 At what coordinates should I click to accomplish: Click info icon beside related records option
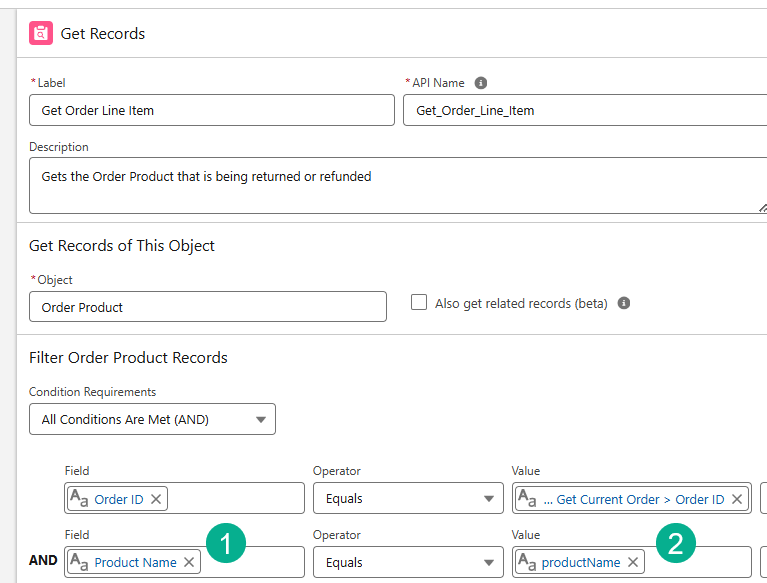(624, 303)
